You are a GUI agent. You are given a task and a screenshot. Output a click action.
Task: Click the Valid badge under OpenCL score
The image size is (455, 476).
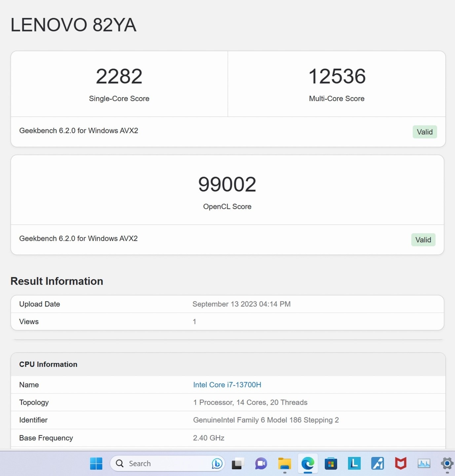pos(423,240)
